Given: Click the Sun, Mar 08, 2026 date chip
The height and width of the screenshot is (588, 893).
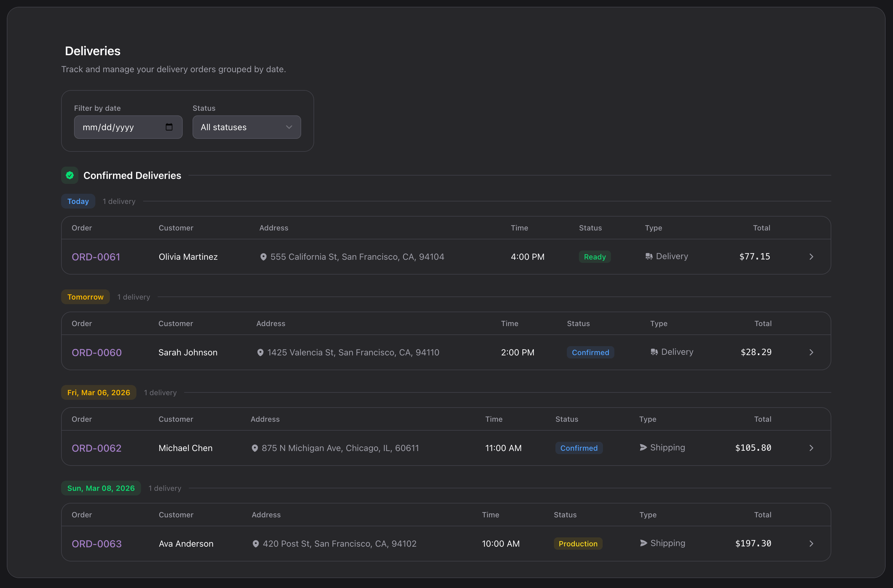Looking at the screenshot, I should (101, 488).
